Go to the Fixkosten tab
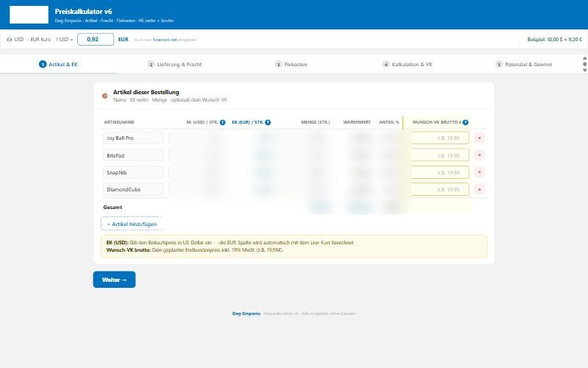Image resolution: width=588 pixels, height=368 pixels. coord(291,64)
